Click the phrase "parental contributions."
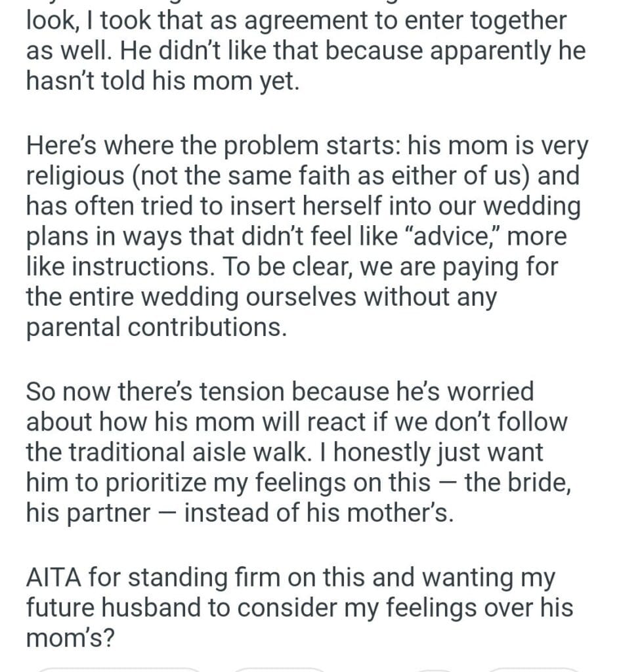Screen dimensions: 617x672 (x=156, y=327)
